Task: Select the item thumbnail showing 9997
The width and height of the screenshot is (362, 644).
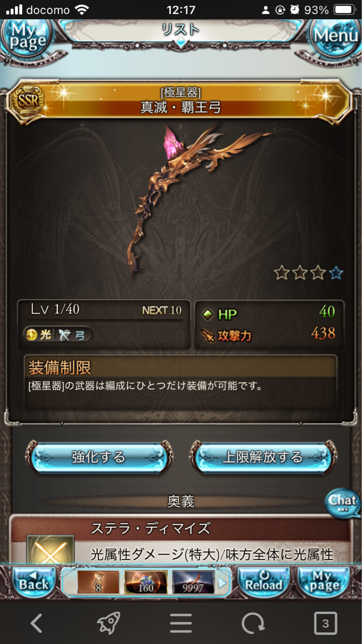Action: [x=194, y=583]
